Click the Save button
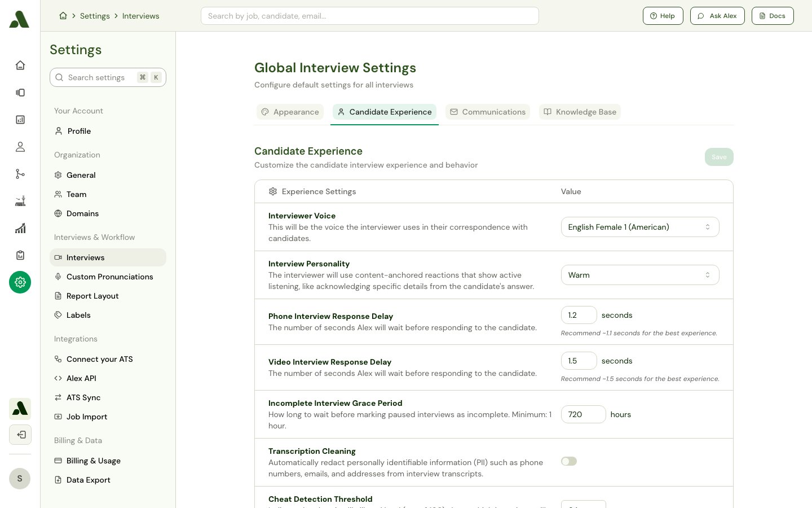 point(719,157)
